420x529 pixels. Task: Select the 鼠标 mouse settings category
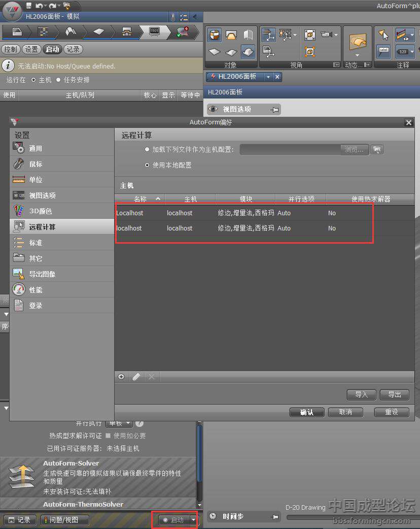[x=36, y=164]
